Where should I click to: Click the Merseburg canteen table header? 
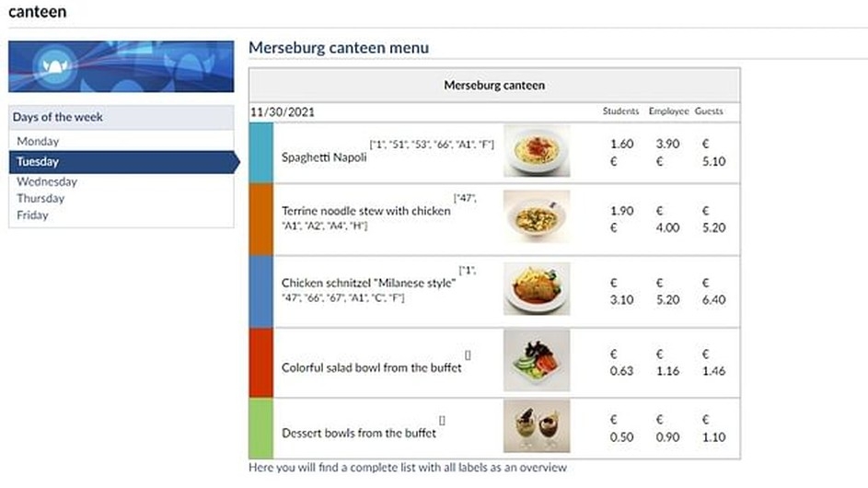tap(494, 86)
